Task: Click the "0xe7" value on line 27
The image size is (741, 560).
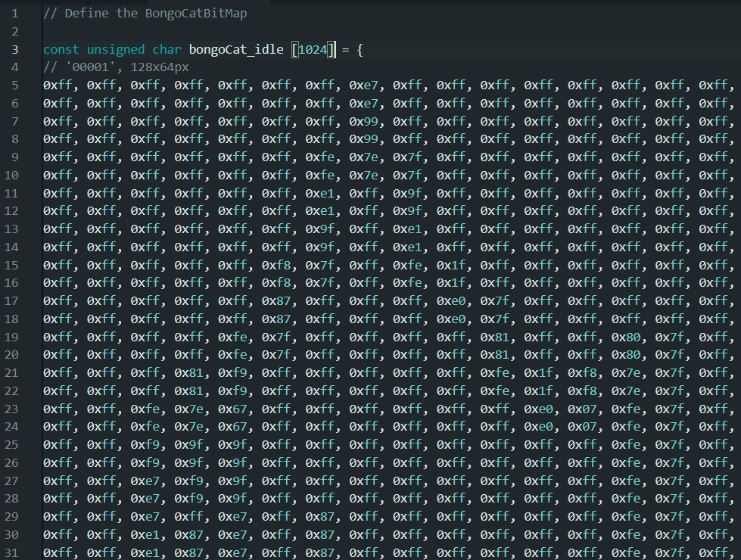Action: pos(145,480)
